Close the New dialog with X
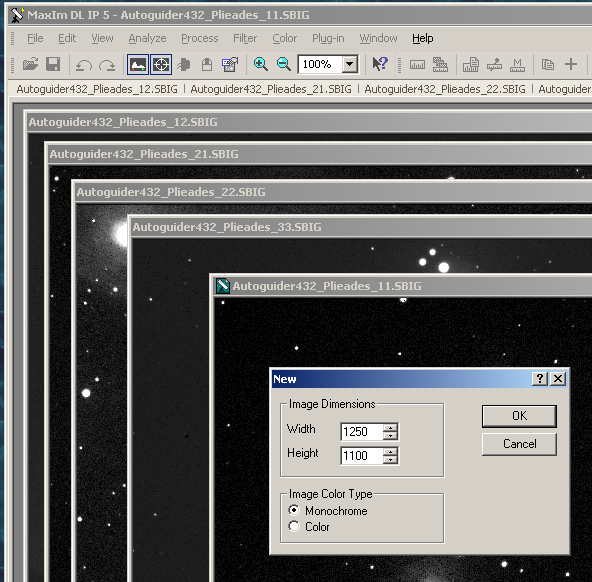 [558, 379]
